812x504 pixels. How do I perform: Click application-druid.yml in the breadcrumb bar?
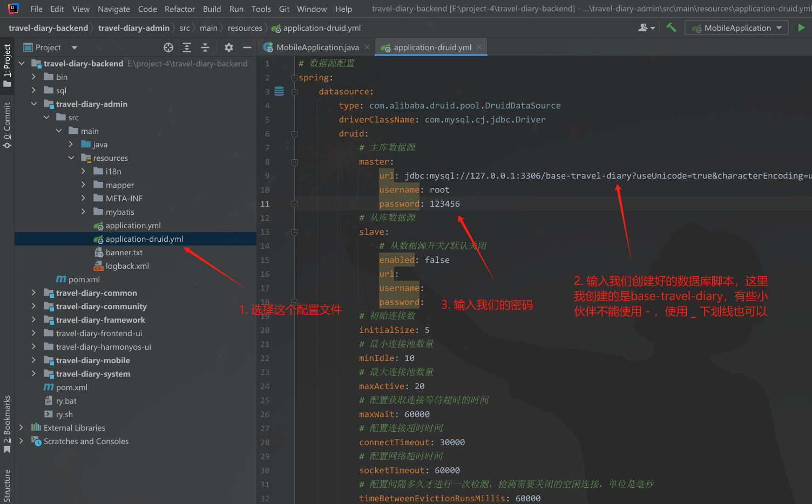pyautogui.click(x=316, y=28)
